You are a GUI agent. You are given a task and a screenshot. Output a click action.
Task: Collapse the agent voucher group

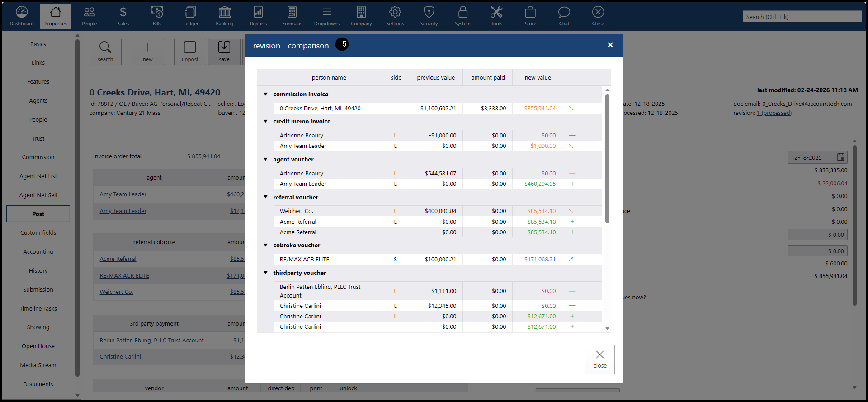266,159
